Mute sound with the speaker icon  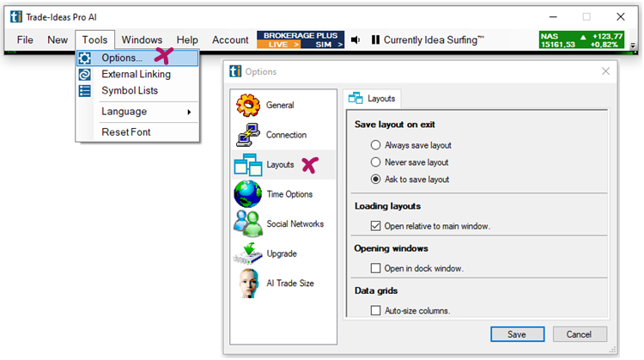click(x=355, y=40)
